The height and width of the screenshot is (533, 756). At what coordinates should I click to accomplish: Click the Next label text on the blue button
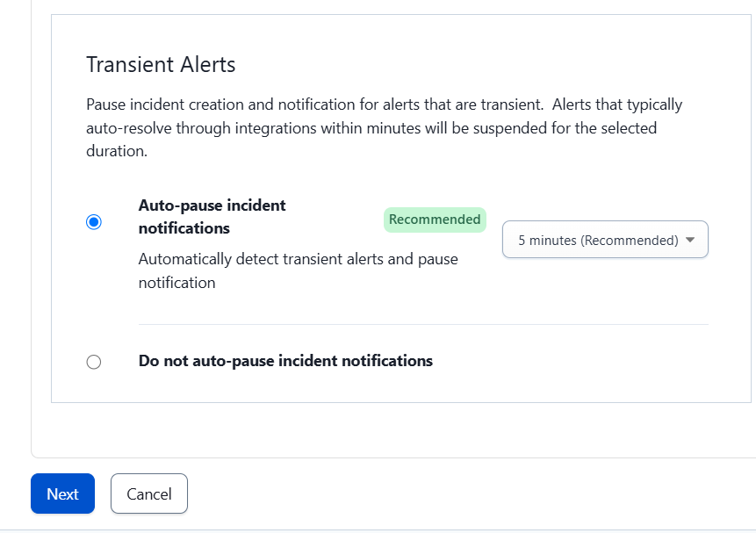click(62, 494)
